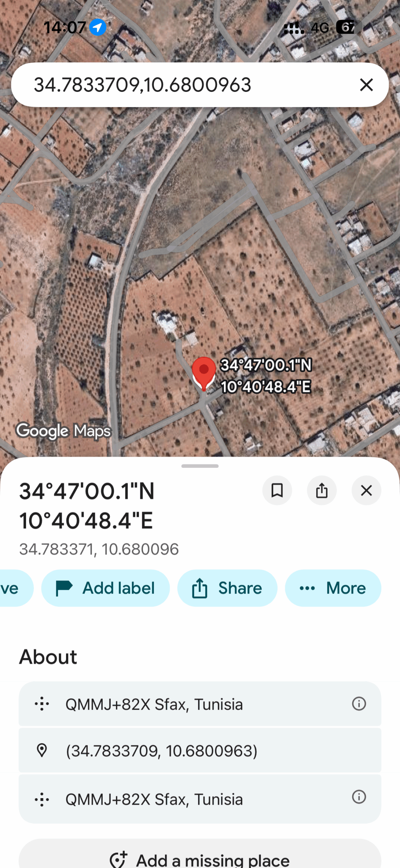Image resolution: width=400 pixels, height=868 pixels.
Task: Tap the round share icon beside bookmark
Action: pyautogui.click(x=322, y=490)
